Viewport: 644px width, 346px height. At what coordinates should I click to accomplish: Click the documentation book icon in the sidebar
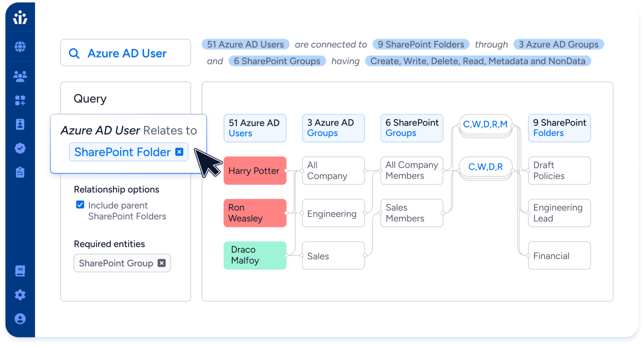coord(19,271)
